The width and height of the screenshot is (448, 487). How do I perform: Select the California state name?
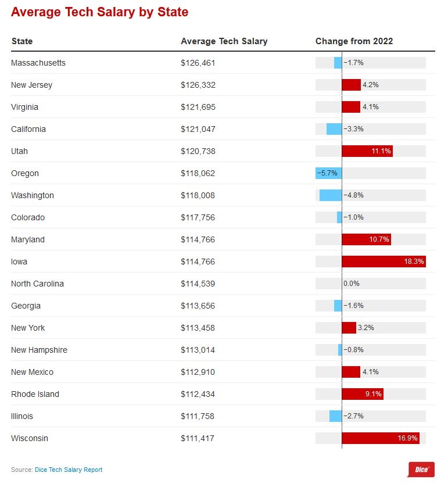tap(28, 129)
